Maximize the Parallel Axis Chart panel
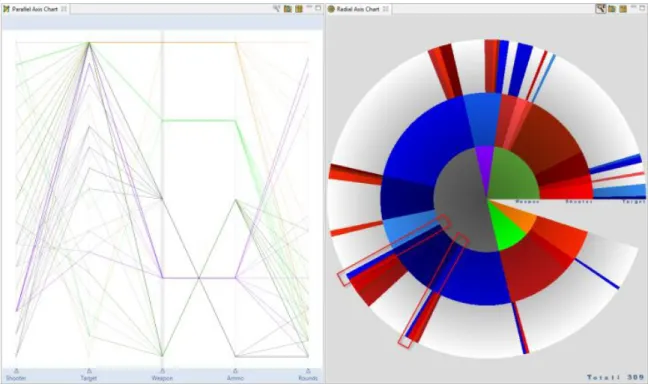Screen dimensions: 648x384 click(318, 8)
